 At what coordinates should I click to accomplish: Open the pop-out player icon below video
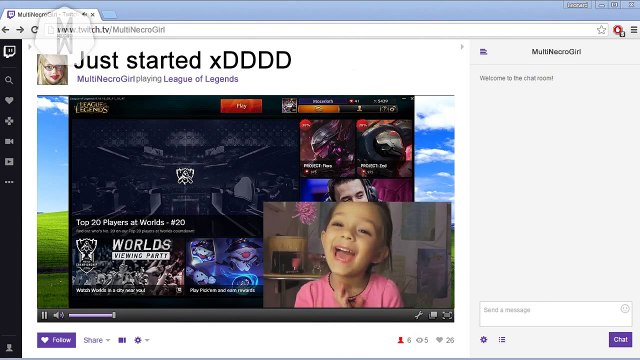122,340
